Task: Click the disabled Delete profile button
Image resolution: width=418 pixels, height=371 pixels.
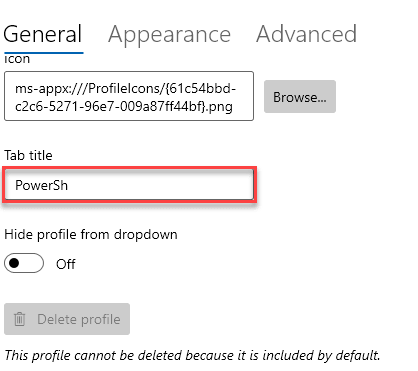Action: [67, 319]
